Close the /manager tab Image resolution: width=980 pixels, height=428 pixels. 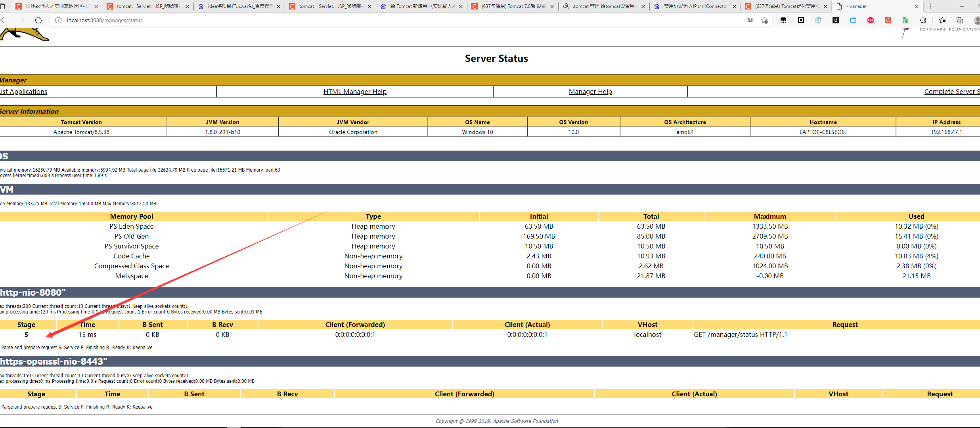[x=917, y=6]
